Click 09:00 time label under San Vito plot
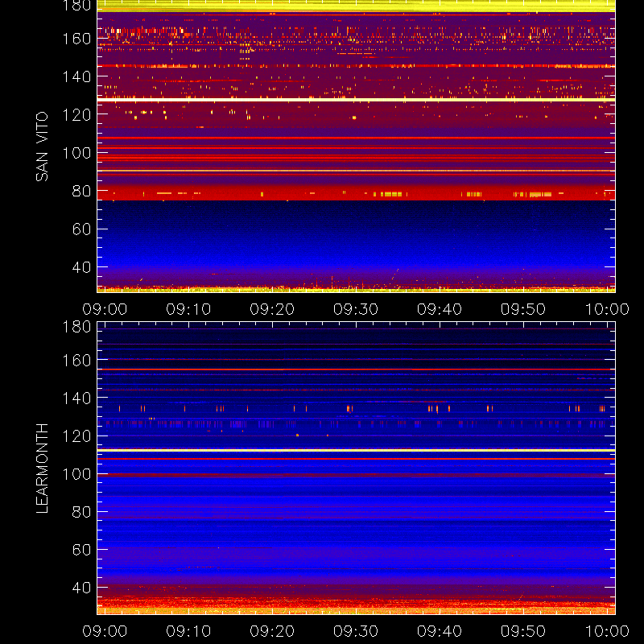 pos(105,309)
